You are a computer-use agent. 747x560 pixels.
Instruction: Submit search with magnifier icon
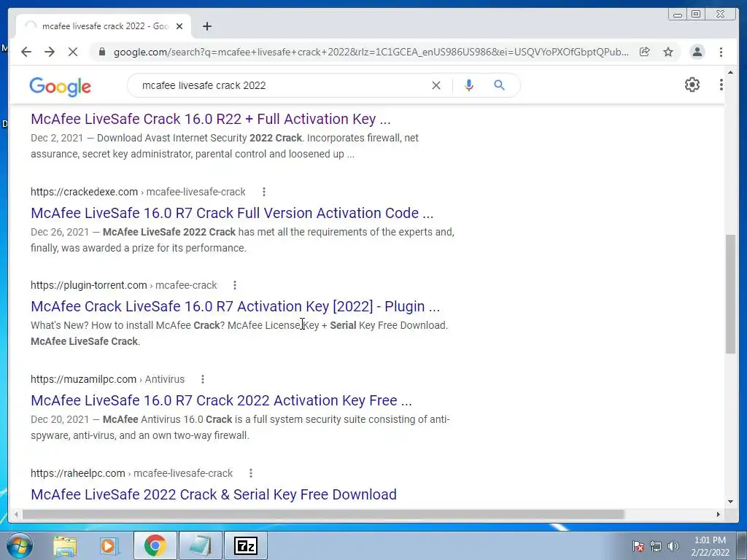pos(499,85)
